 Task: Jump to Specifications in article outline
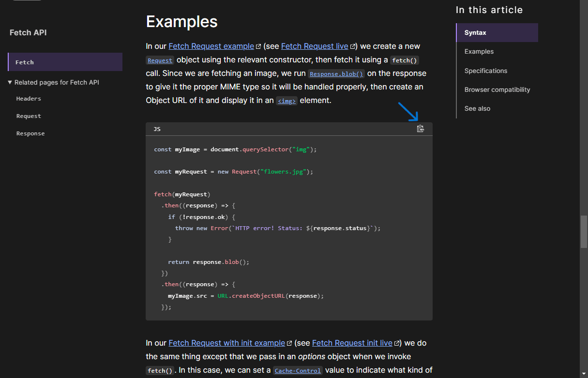[x=486, y=71]
